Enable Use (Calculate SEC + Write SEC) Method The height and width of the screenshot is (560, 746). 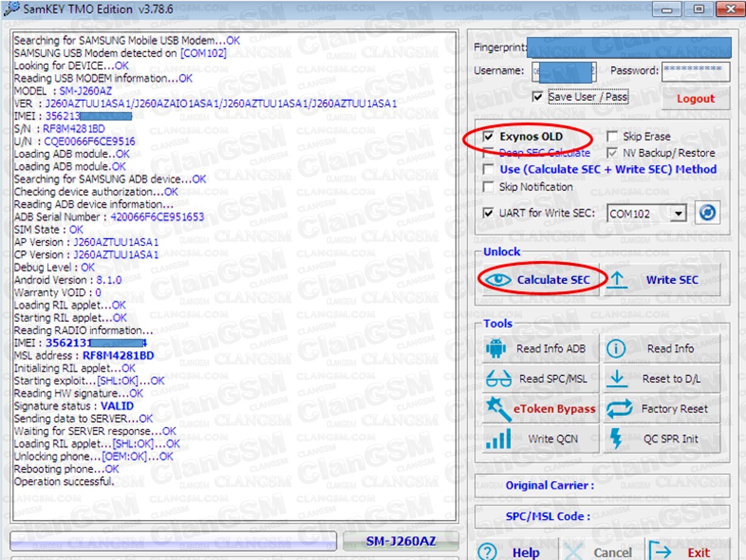pos(488,169)
